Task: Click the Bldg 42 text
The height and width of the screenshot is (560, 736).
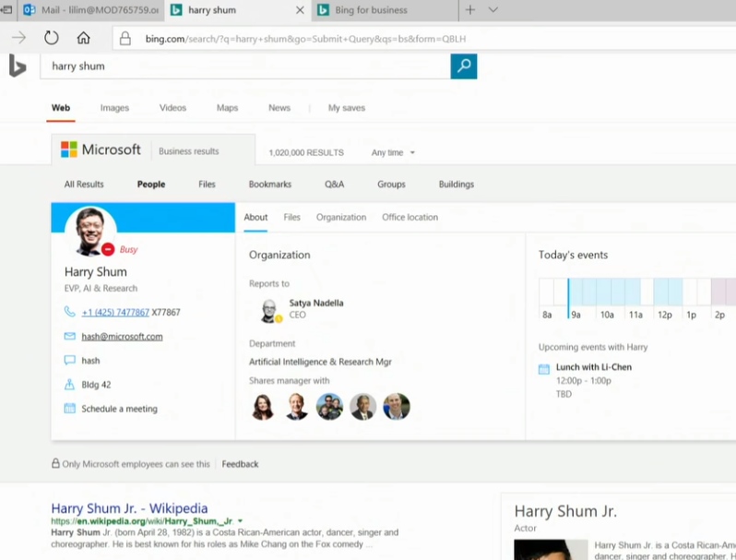Action: pyautogui.click(x=96, y=385)
